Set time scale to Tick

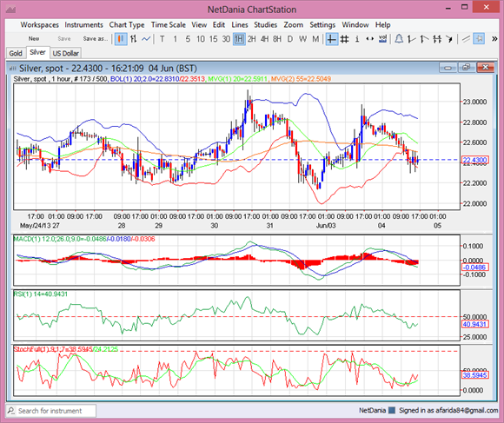(x=162, y=39)
